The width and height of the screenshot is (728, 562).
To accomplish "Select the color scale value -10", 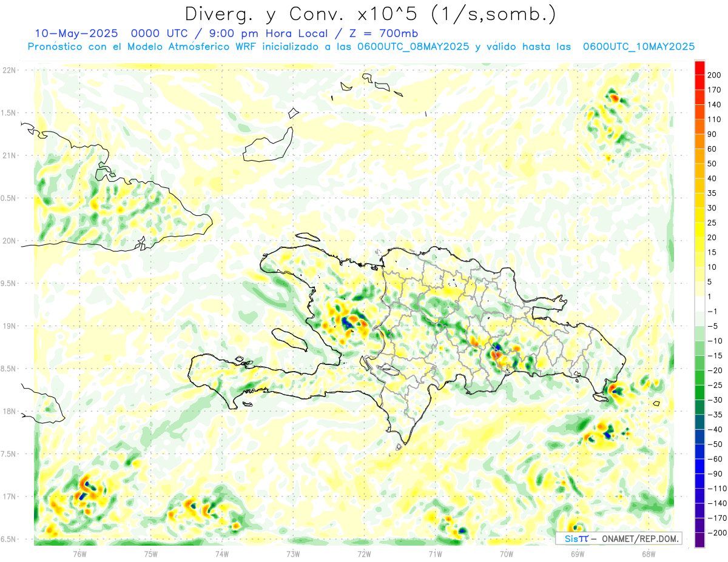I will (x=715, y=341).
